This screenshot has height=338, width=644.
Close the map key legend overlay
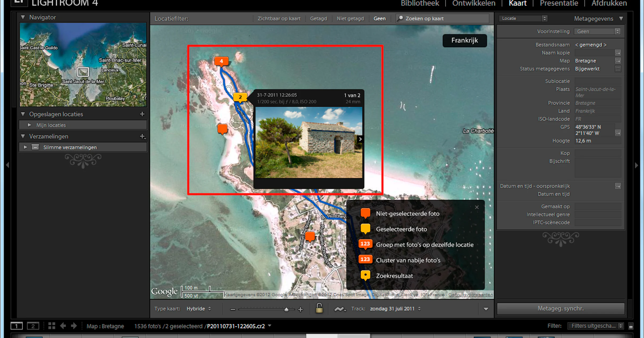477,207
